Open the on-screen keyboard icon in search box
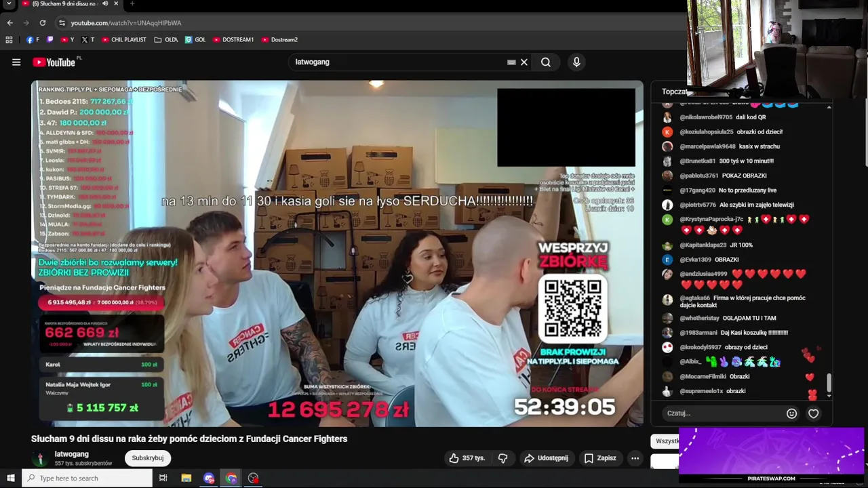 (511, 62)
